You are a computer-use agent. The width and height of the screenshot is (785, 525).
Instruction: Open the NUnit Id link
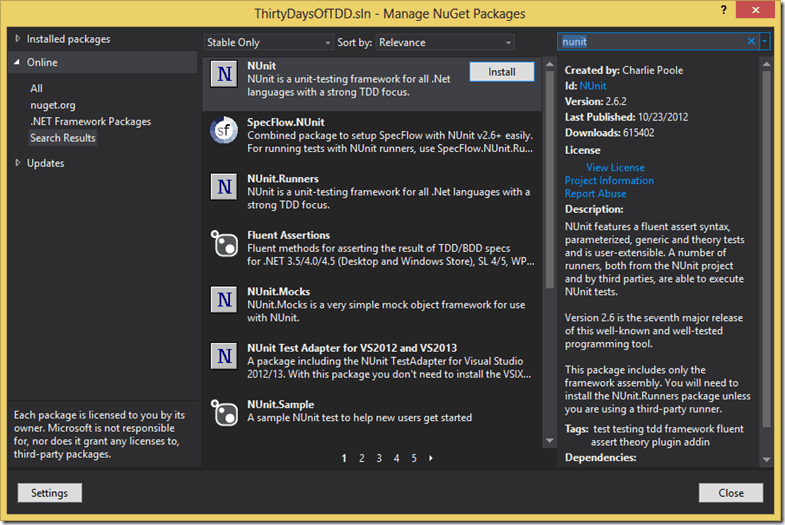tap(593, 86)
